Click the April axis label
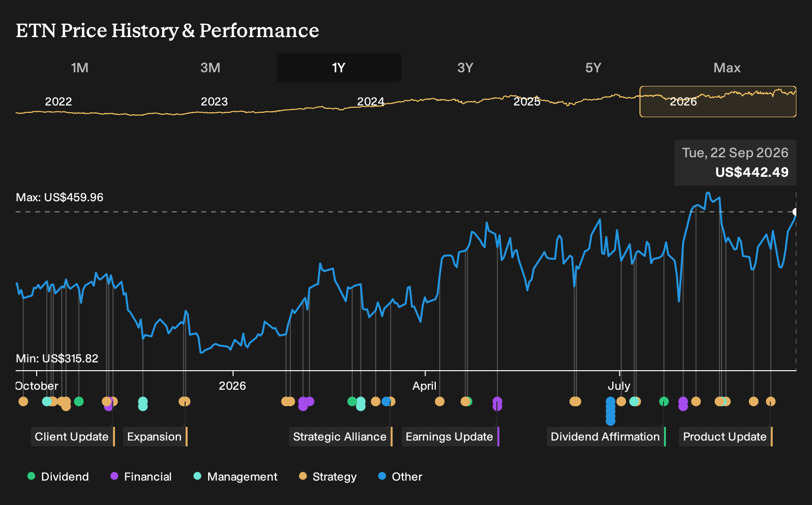812x505 pixels. pos(425,386)
